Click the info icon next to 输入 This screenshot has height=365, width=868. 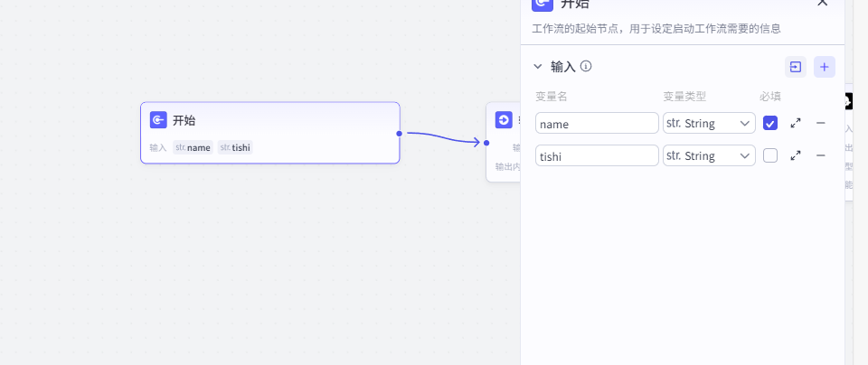tap(586, 66)
